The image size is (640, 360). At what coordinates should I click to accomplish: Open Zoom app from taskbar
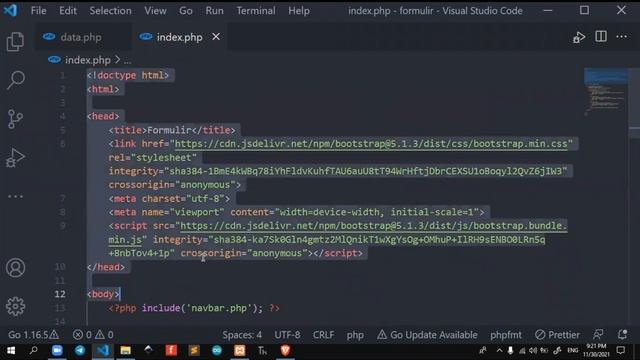pyautogui.click(x=57, y=350)
